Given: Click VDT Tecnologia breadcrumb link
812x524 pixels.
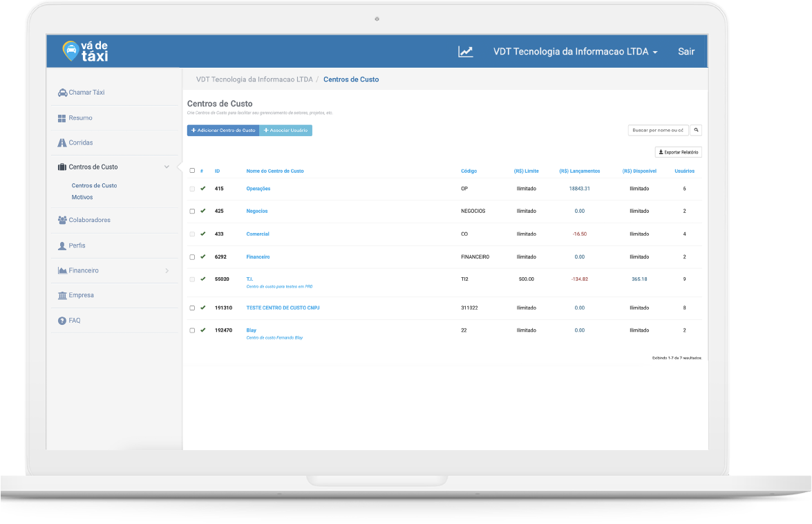Looking at the screenshot, I should pos(254,79).
